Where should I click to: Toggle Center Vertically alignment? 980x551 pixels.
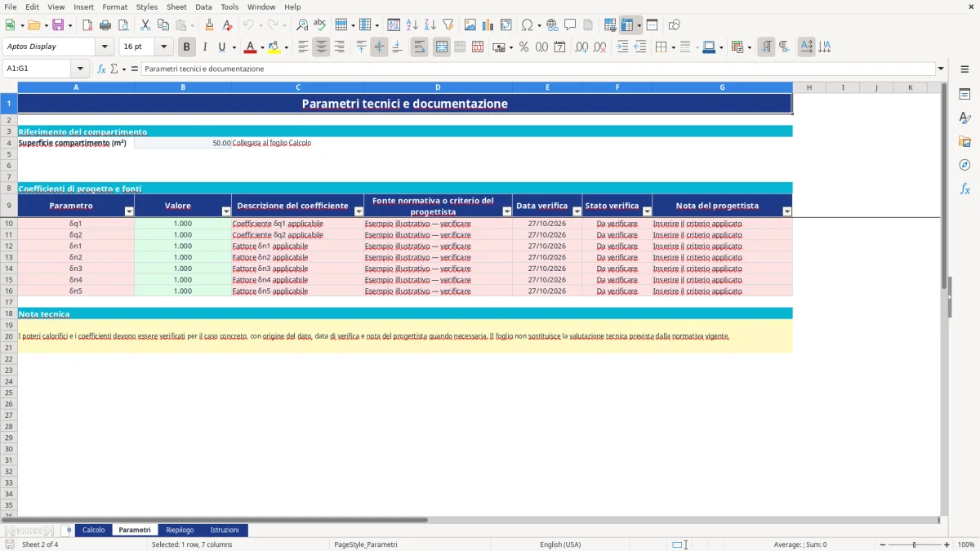(x=379, y=47)
